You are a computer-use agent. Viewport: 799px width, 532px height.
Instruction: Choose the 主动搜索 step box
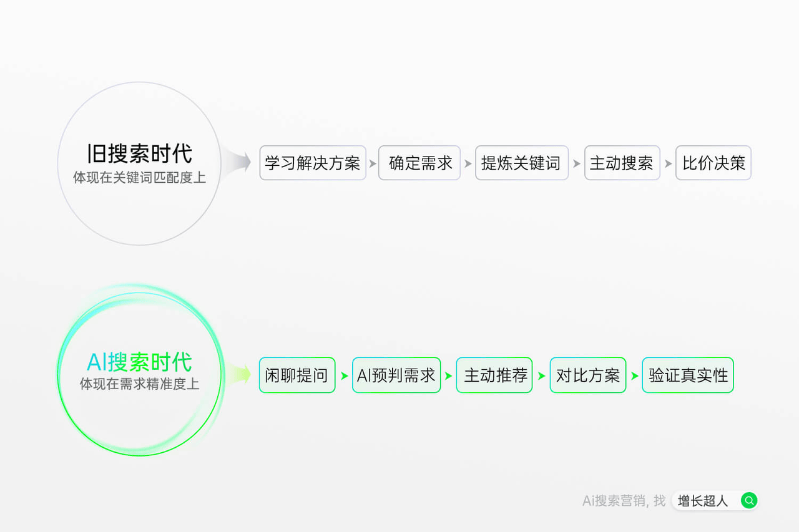622,163
